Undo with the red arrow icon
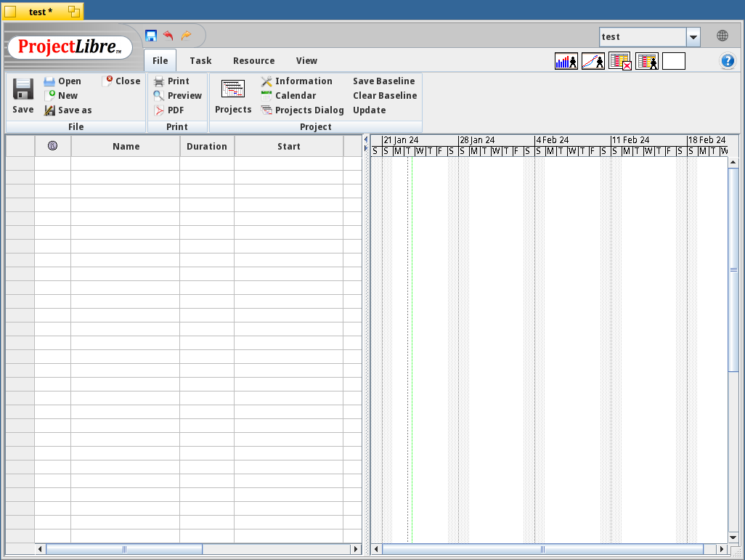The image size is (745, 560). tap(168, 36)
